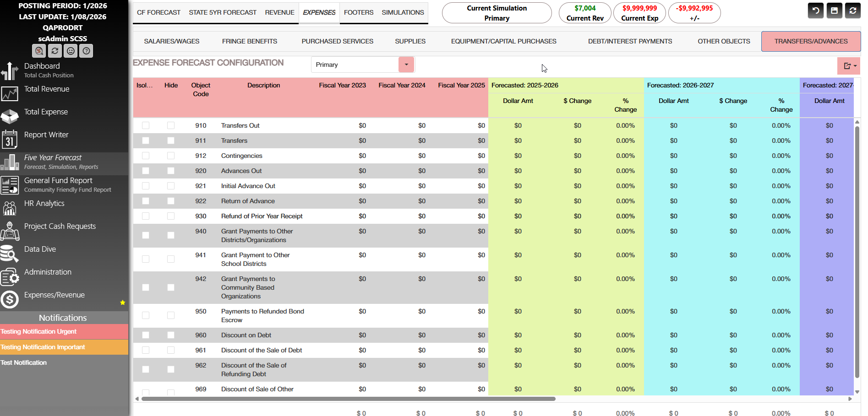This screenshot has height=416, width=868.
Task: Check Hide box for 910 Transfers Out
Action: point(171,125)
